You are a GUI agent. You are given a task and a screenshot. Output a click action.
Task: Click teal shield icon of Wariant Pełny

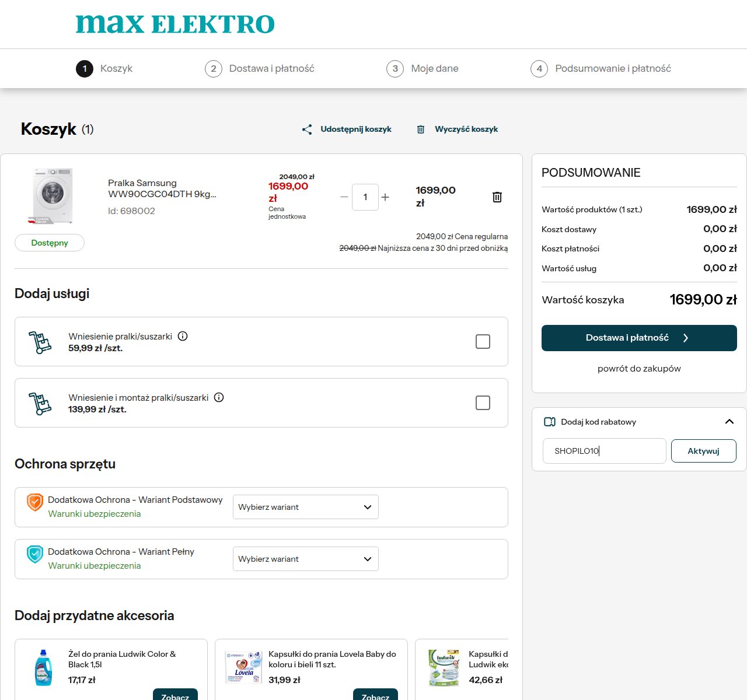pos(35,554)
